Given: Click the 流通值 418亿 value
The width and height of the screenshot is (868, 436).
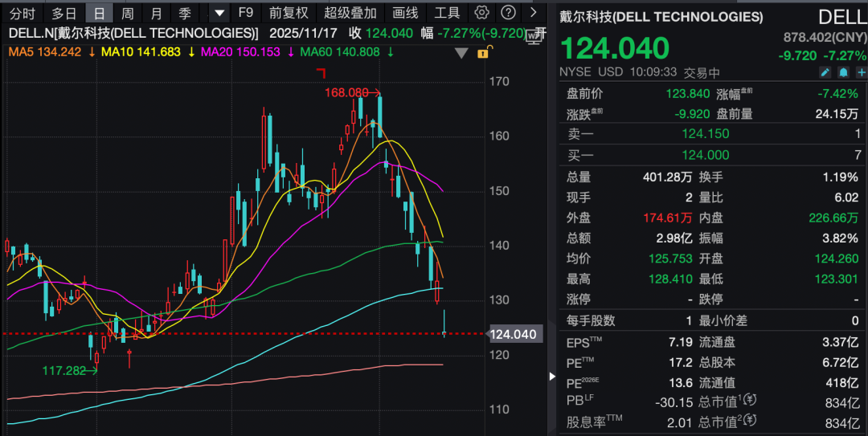Looking at the screenshot, I should pos(842,383).
